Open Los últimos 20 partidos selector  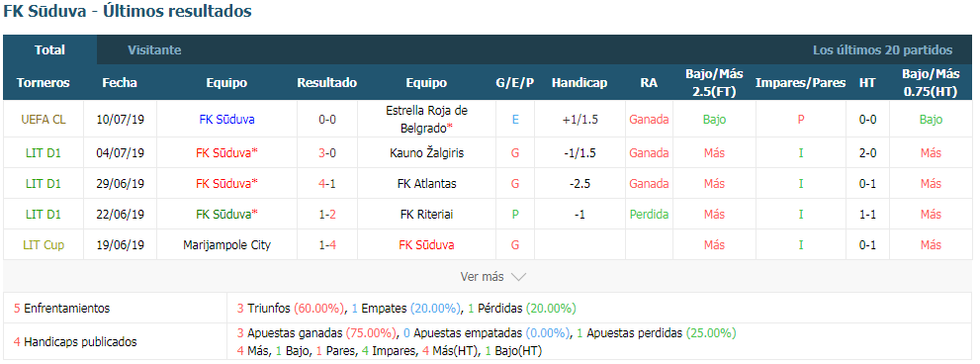click(x=882, y=50)
